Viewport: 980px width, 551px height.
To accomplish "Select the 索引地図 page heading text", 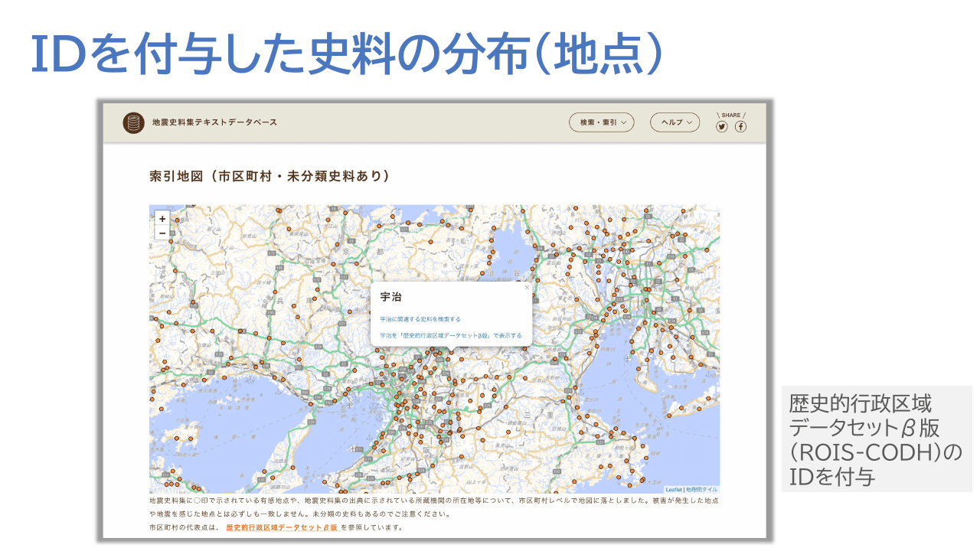I will 269,176.
